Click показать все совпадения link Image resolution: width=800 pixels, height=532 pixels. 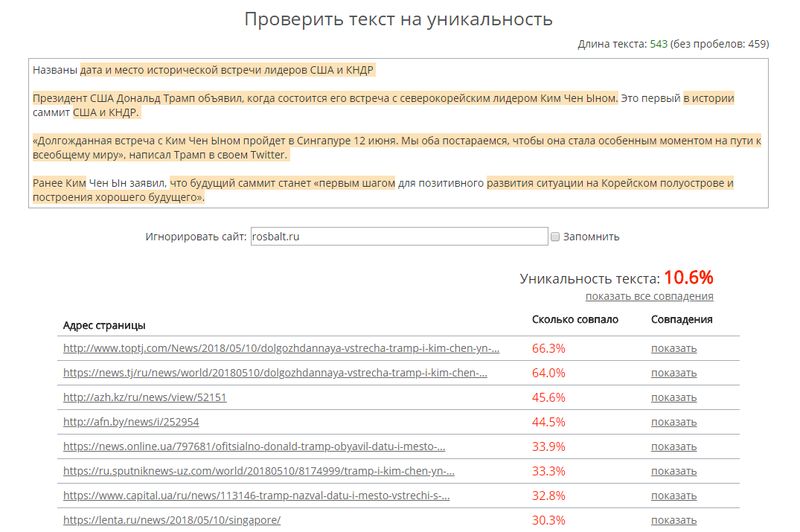click(x=649, y=296)
